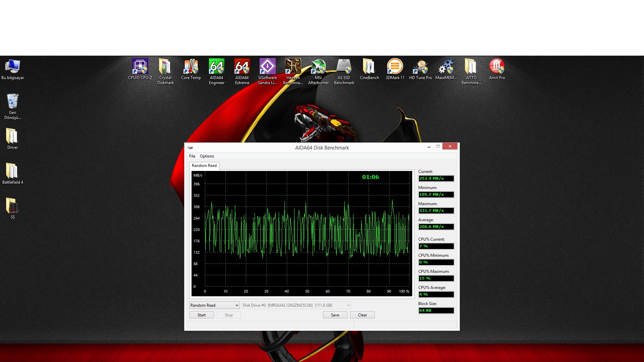This screenshot has height=362, width=644.
Task: Select the SS folder on desktop
Action: point(13,208)
